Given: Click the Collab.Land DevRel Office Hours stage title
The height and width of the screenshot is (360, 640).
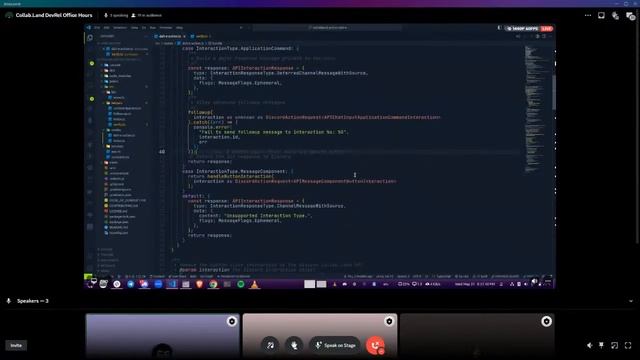Looking at the screenshot, I should 54,15.
